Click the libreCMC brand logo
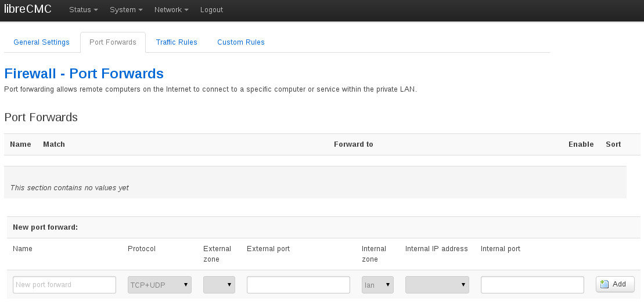Screen dimensions: 644x308 [28, 9]
